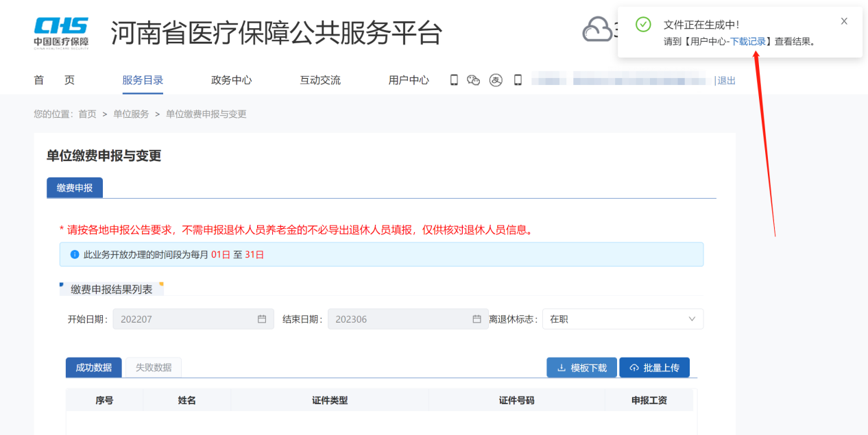Click the 批量上传 button

click(x=655, y=368)
